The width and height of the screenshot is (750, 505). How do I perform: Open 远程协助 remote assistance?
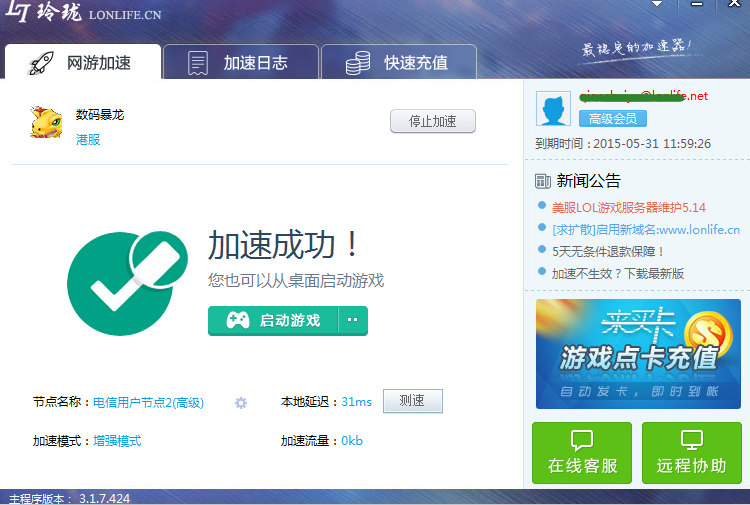692,453
